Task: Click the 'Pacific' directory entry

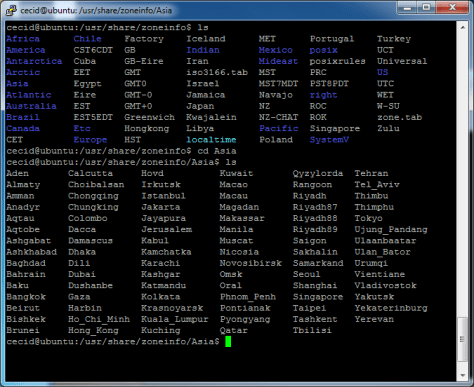Action: [x=279, y=128]
